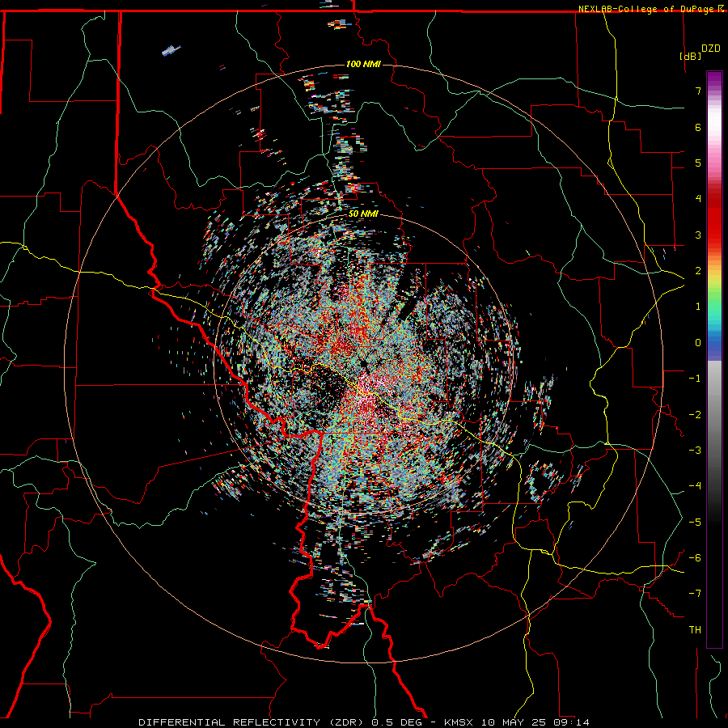This screenshot has width=728, height=728.
Task: Click the 5 tick label on the scale
Action: [x=698, y=163]
